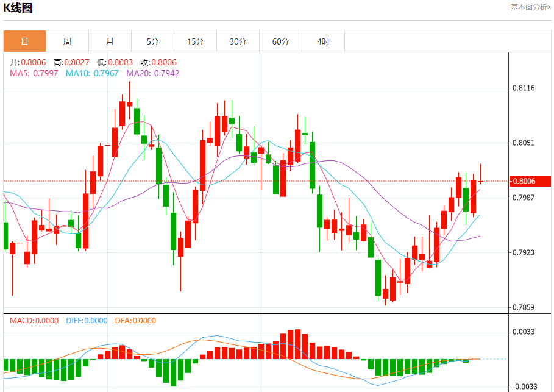The width and height of the screenshot is (554, 392).
Task: Choose the 15分 timeframe tab
Action: [195, 41]
